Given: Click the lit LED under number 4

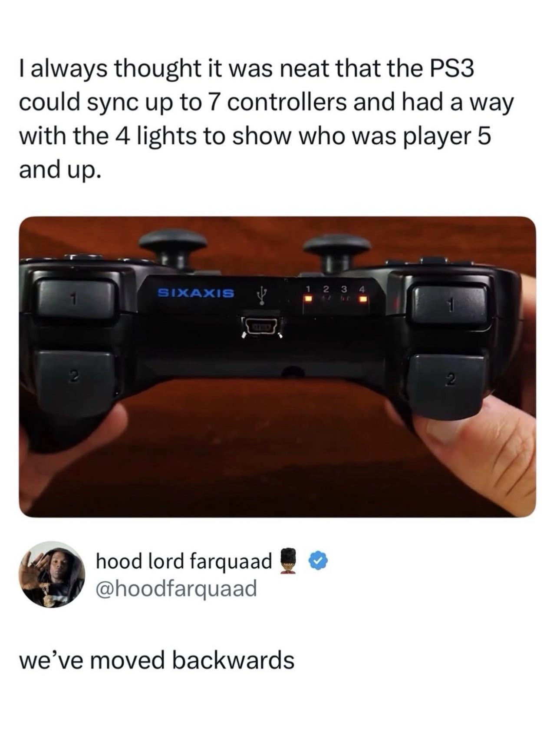Looking at the screenshot, I should coord(363,299).
